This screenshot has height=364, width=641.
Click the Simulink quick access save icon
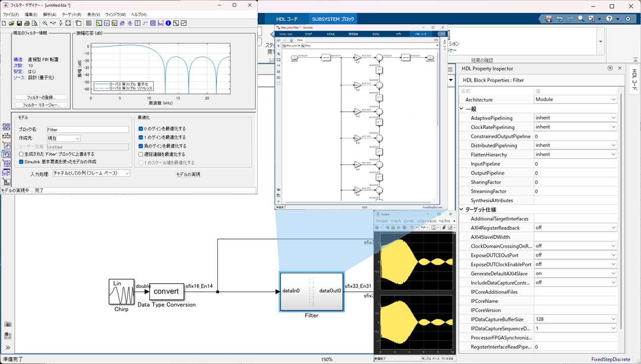click(548, 19)
